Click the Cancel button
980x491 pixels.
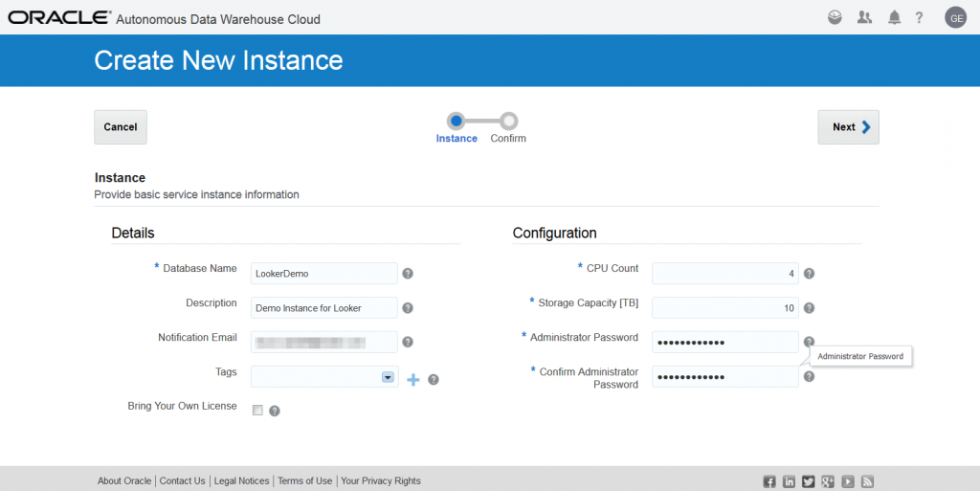point(121,127)
